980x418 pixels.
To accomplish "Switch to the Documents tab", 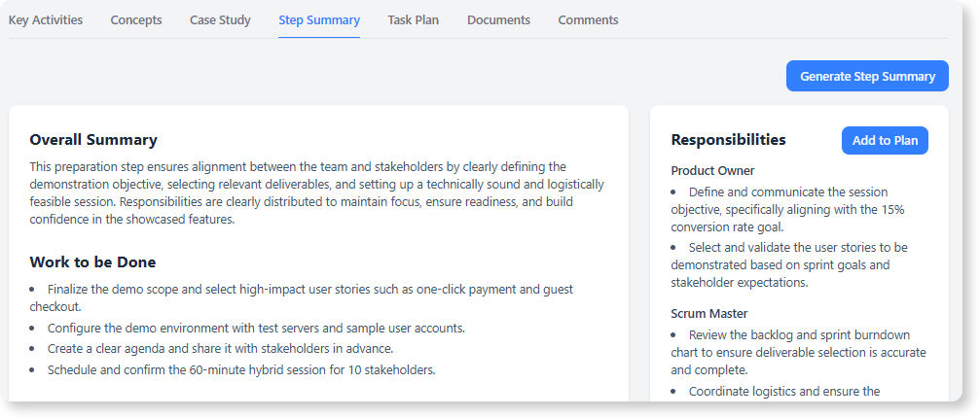I will pos(498,20).
